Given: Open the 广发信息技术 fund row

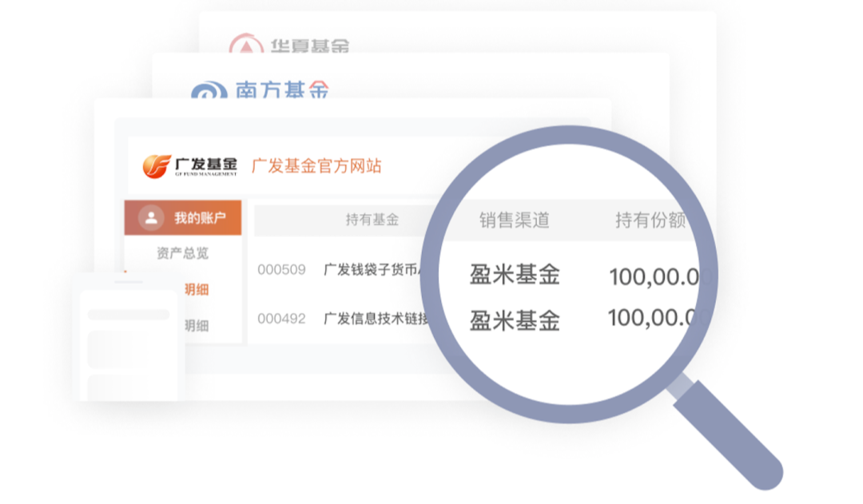Looking at the screenshot, I should point(376,319).
